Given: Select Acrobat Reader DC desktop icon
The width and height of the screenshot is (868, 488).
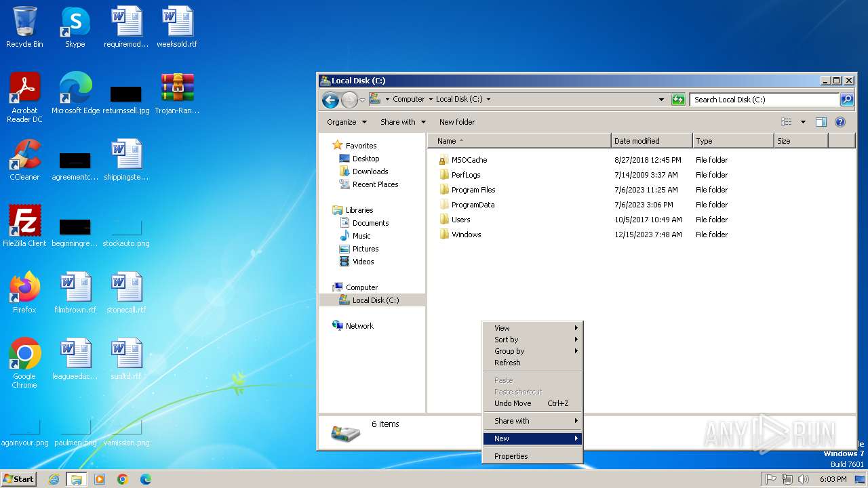Looking at the screenshot, I should coord(24,98).
